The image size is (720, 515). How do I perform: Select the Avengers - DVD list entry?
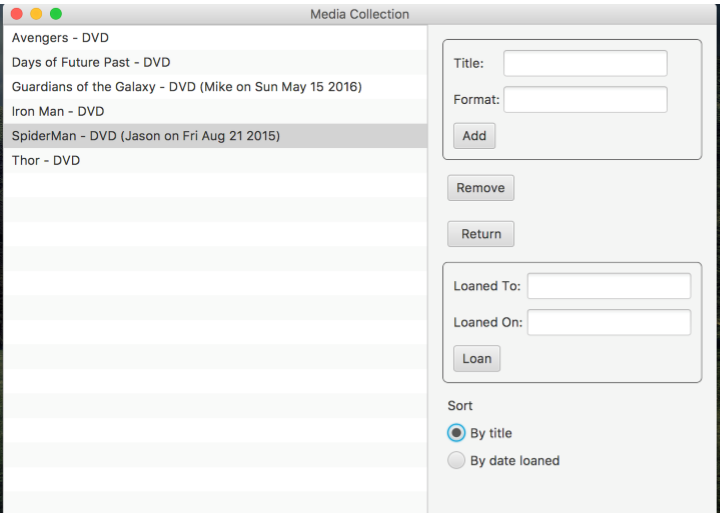[215, 38]
